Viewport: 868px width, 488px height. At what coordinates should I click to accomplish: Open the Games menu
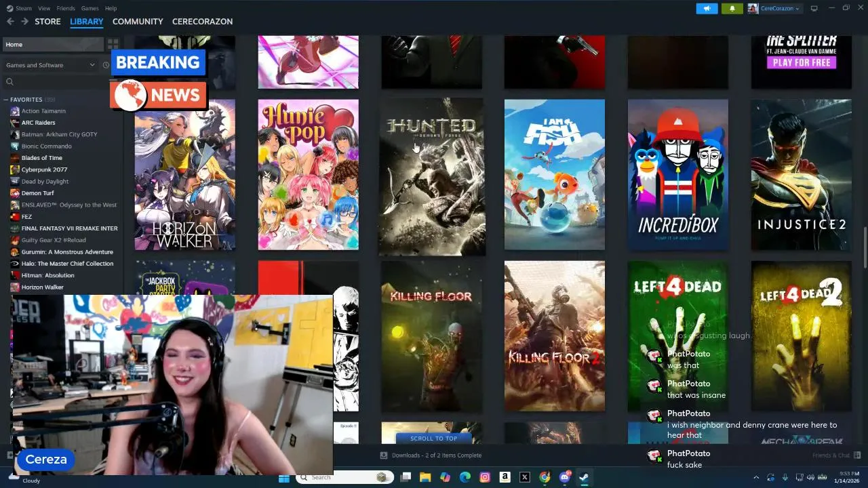point(90,8)
